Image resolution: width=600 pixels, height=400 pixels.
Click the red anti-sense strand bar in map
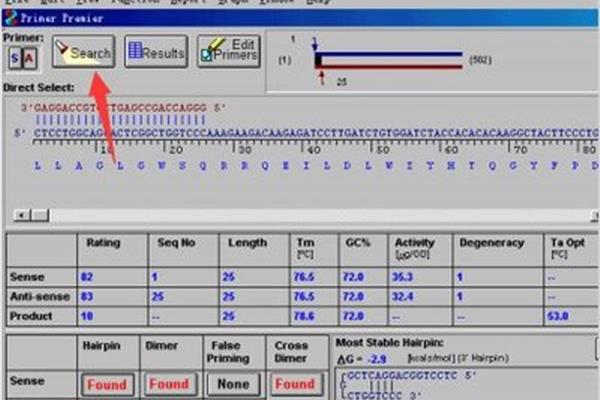pos(392,67)
